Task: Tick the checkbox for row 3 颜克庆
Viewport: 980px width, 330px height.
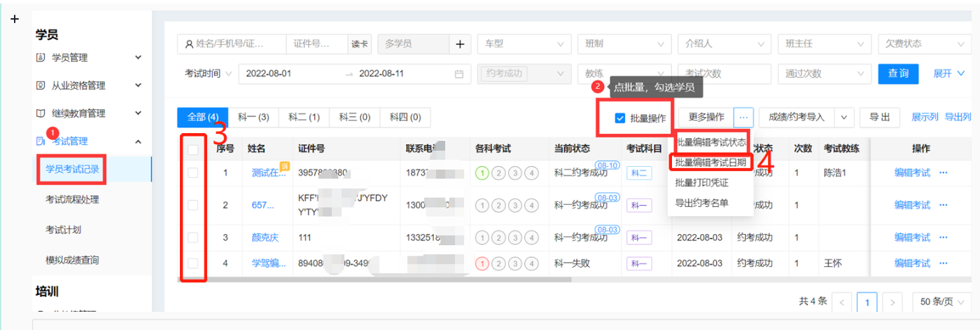Action: click(x=192, y=238)
